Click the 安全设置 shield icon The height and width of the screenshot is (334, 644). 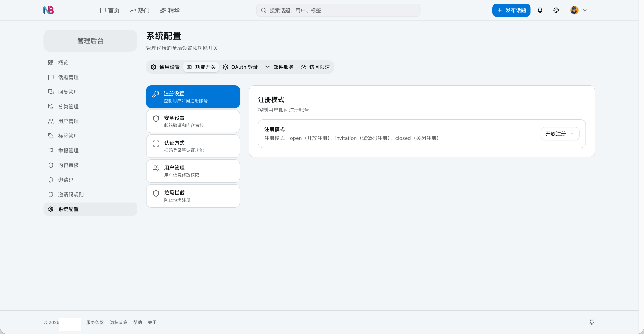(156, 119)
